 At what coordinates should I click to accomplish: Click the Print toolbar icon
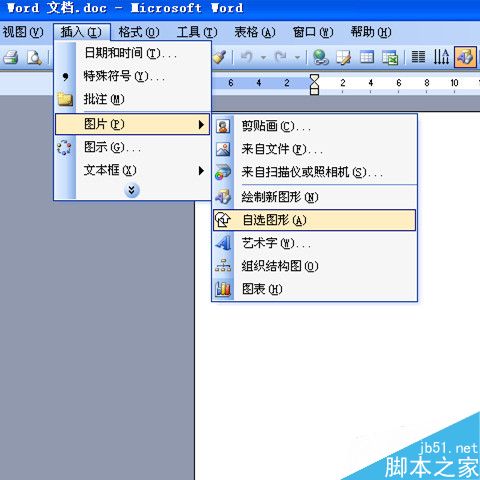coord(11,57)
